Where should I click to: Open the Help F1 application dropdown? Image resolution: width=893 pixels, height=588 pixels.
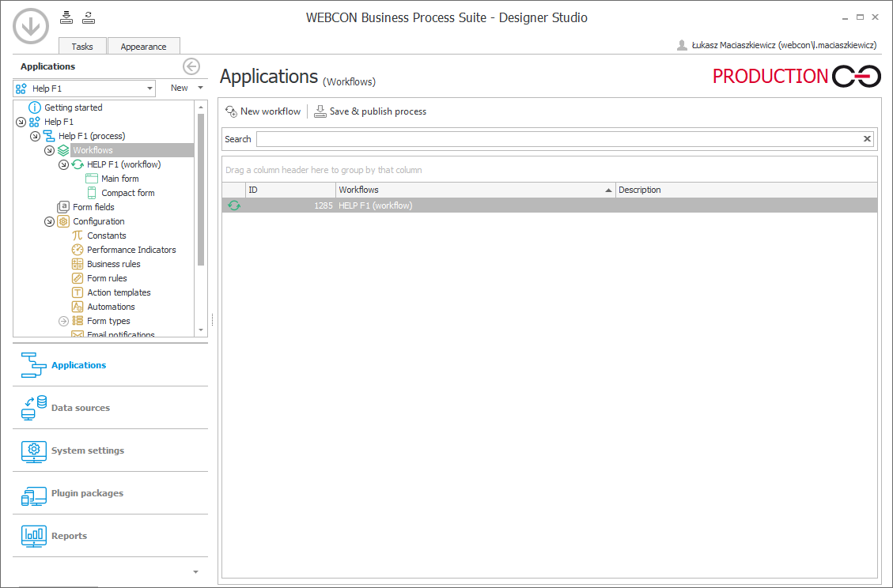pos(149,89)
